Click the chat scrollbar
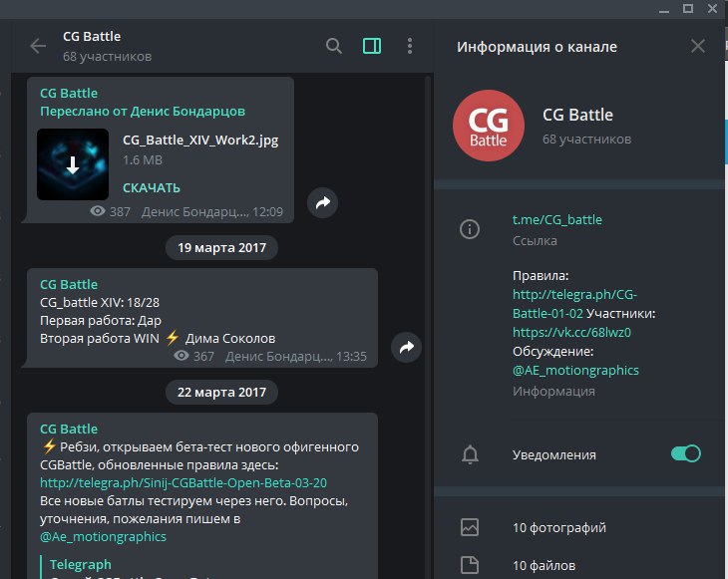The image size is (728, 579). coord(428,325)
